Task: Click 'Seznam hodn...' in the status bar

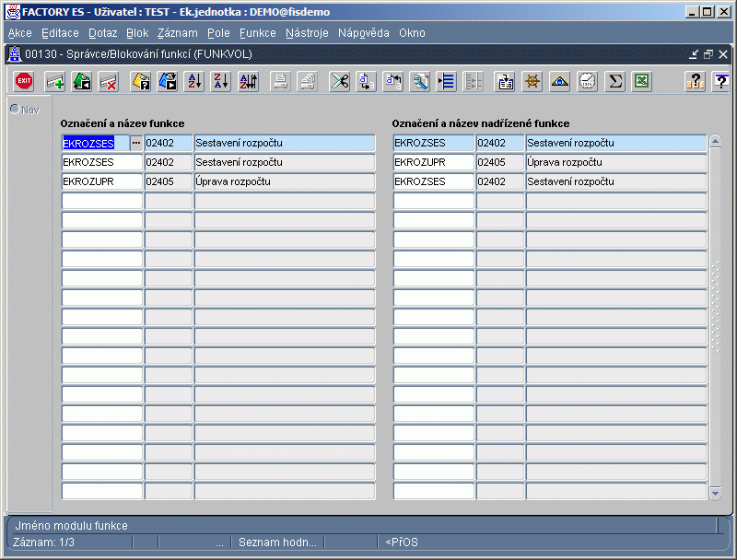Action: coord(277,542)
